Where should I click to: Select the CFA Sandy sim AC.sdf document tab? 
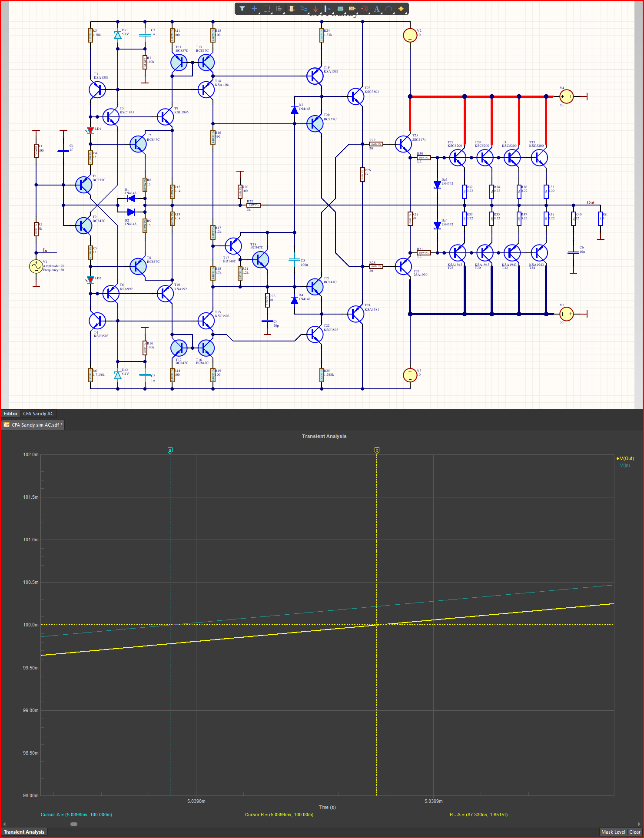pyautogui.click(x=33, y=425)
